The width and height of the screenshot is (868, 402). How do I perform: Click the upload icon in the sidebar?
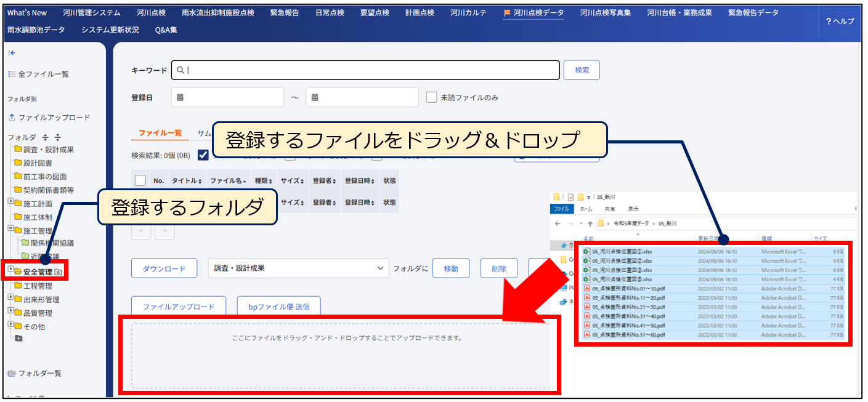tap(11, 117)
